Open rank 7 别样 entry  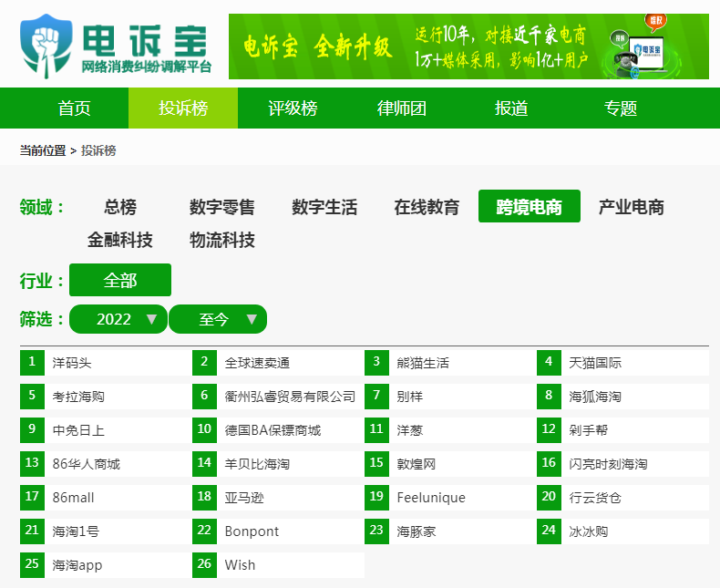[x=450, y=397]
